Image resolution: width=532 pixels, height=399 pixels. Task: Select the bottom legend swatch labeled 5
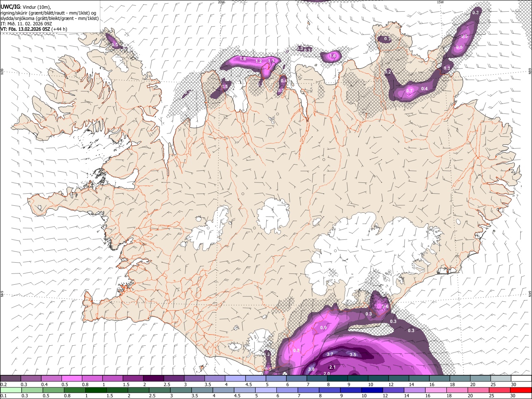[x=265, y=390]
